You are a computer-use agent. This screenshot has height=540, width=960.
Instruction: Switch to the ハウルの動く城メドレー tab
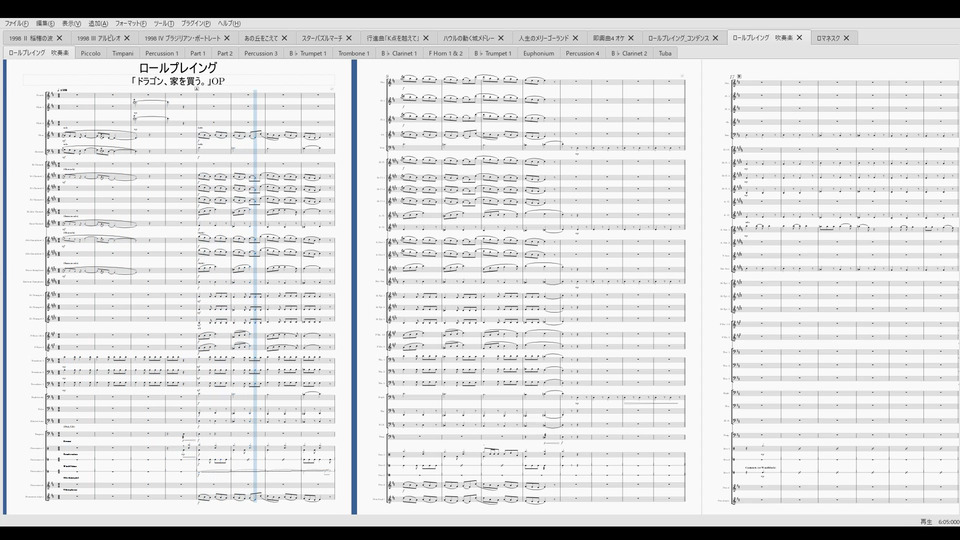click(x=469, y=38)
